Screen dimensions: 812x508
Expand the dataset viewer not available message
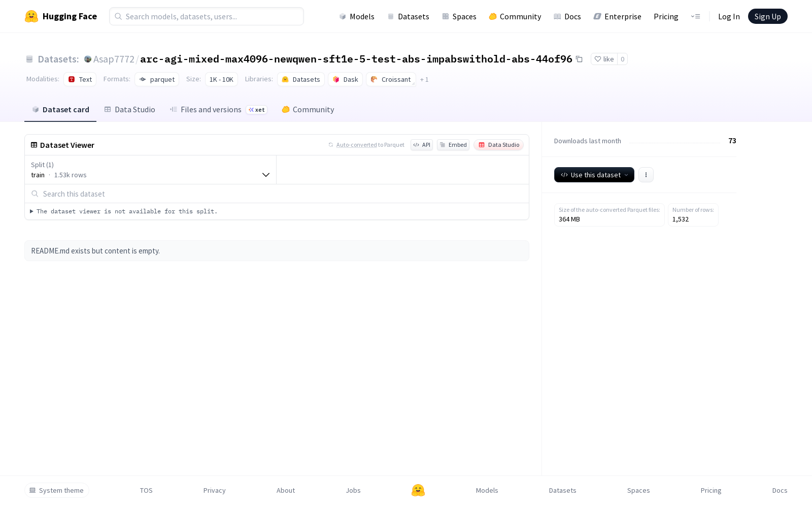pyautogui.click(x=124, y=211)
